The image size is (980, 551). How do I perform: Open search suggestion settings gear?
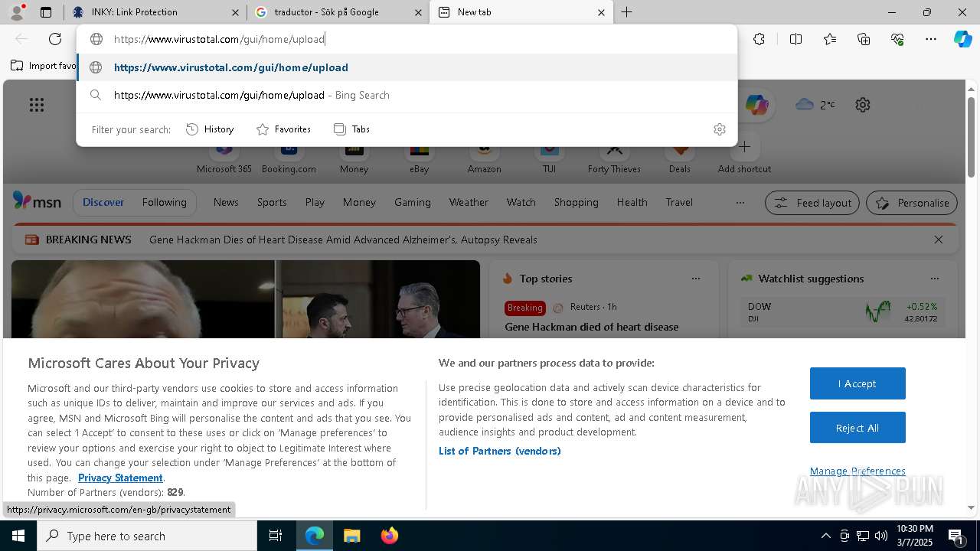[x=719, y=129]
